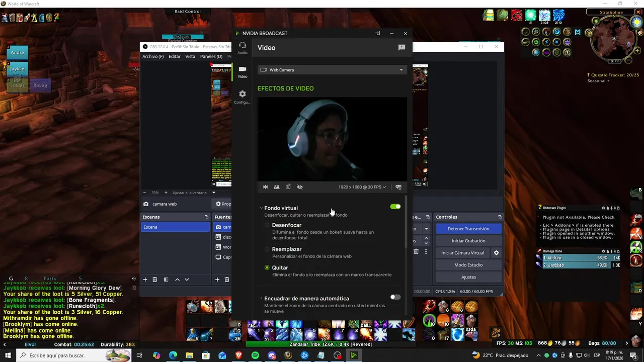644x362 pixels.
Task: Undock the Controles panel with its corner icon
Action: coord(500,217)
